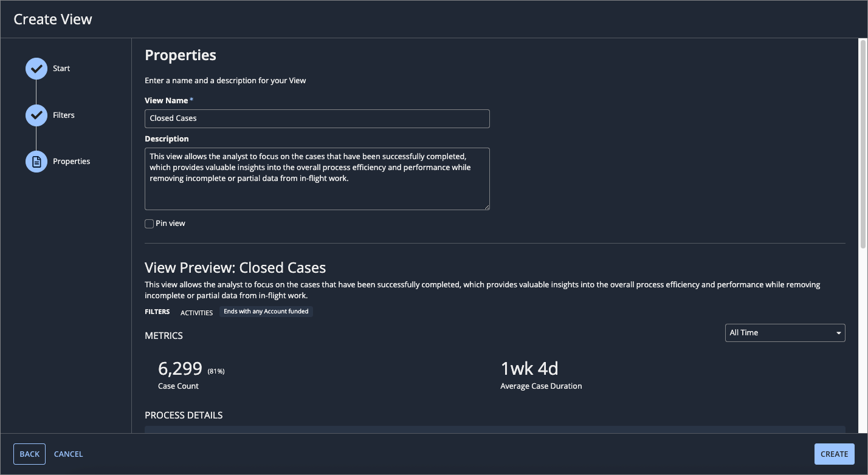868x475 pixels.
Task: Click the PROCESS DETAILS heading
Action: [x=184, y=415]
